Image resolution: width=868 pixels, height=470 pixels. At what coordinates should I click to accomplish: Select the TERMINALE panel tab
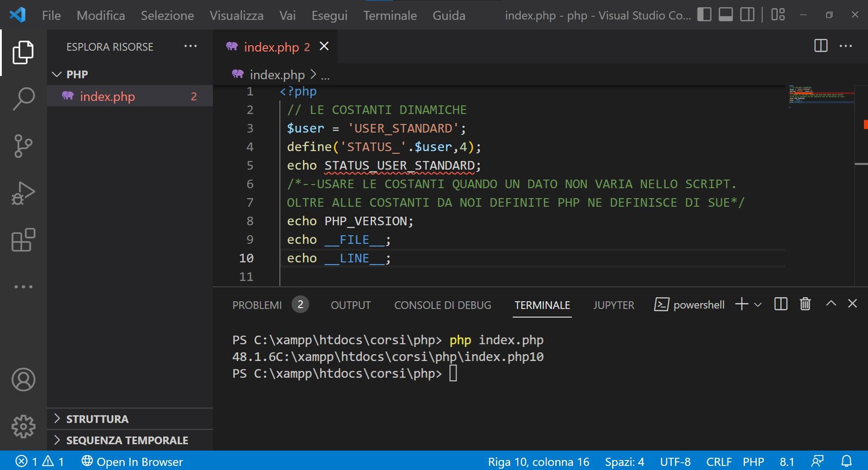coord(542,305)
